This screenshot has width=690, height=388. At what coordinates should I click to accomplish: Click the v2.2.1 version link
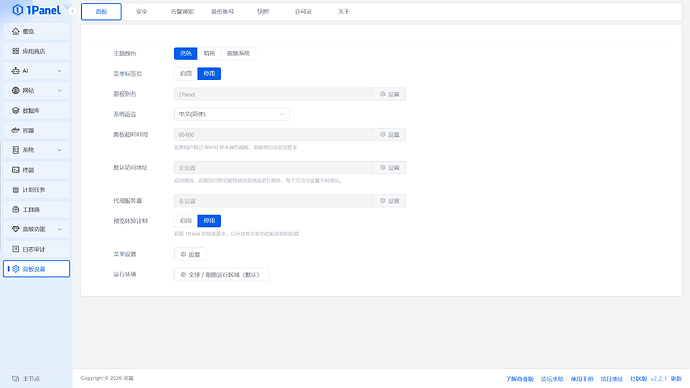coord(658,379)
